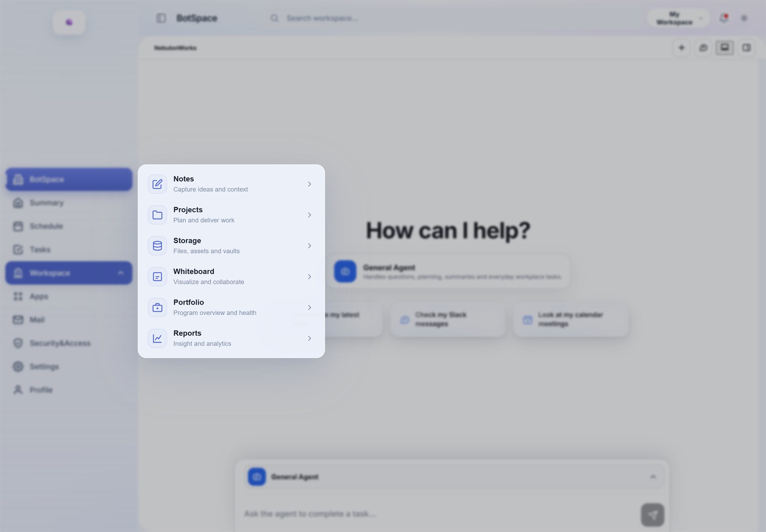Click the notification bell icon
Screen dimensions: 766x532
[x=723, y=18]
